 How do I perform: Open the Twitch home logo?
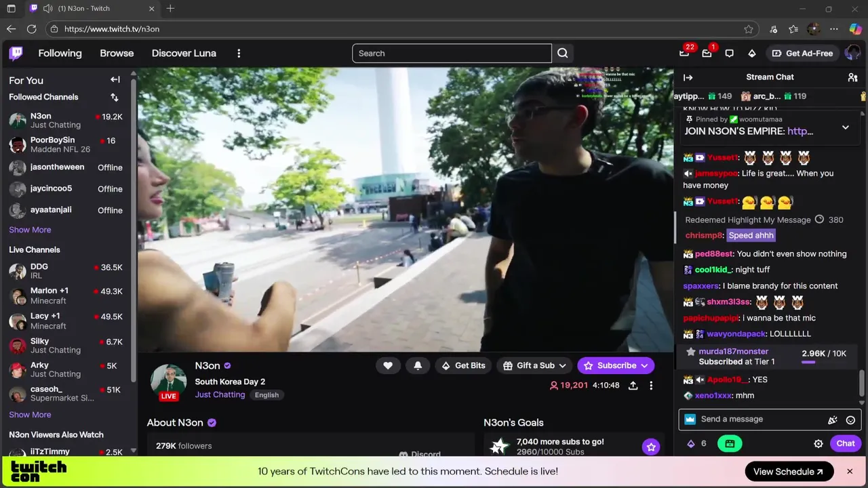tap(16, 53)
